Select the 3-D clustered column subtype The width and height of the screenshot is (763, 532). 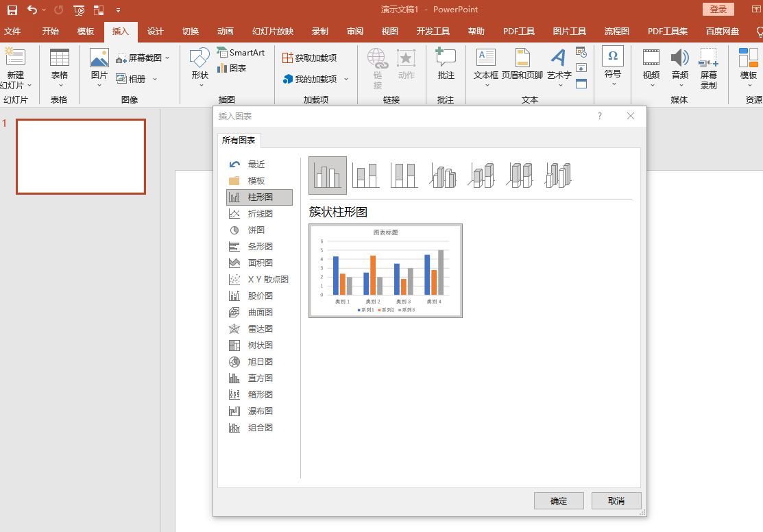(x=443, y=176)
